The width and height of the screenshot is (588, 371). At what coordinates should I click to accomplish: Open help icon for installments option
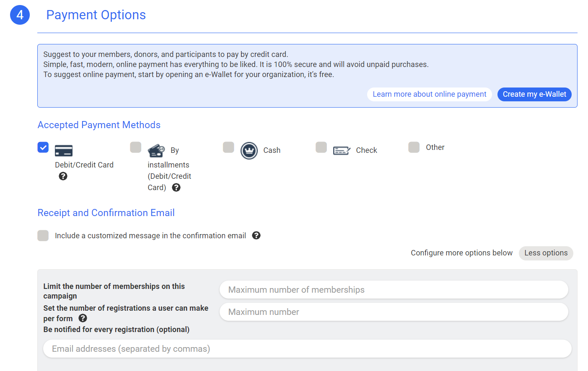click(176, 188)
